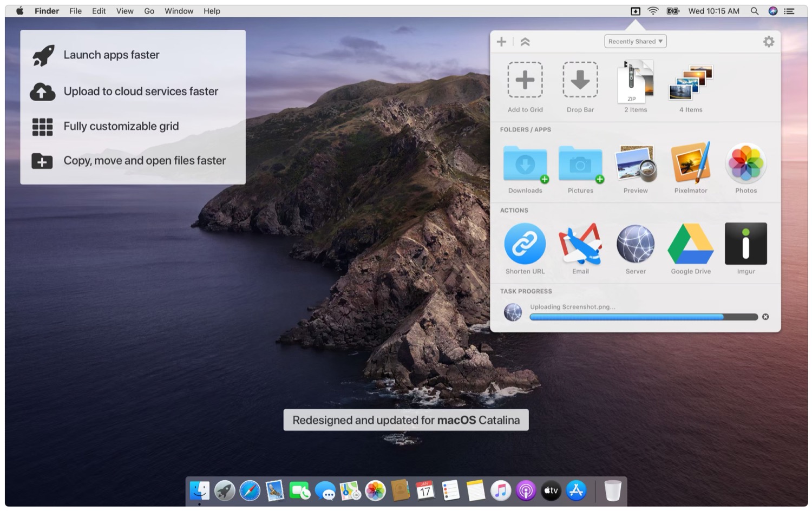Viewport: 812px width, 511px height.
Task: Open the Google Drive action
Action: (690, 244)
